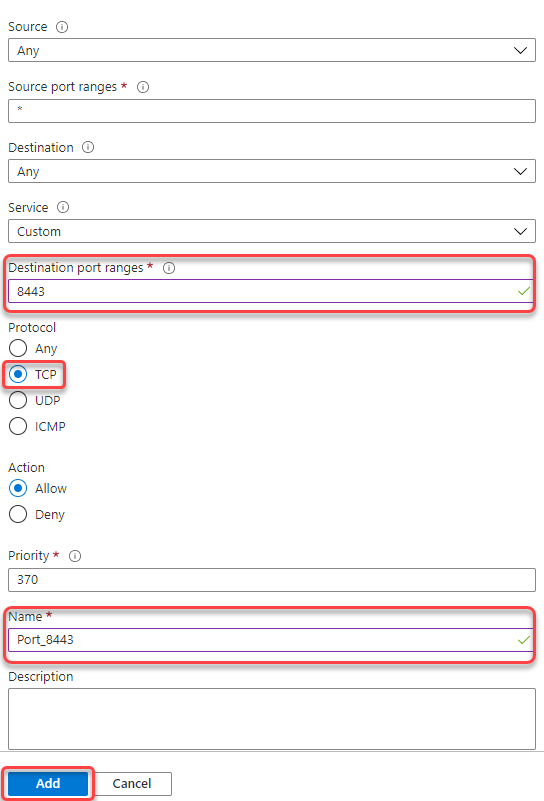Click the Service info icon
Image resolution: width=544 pixels, height=801 pixels.
[63, 207]
